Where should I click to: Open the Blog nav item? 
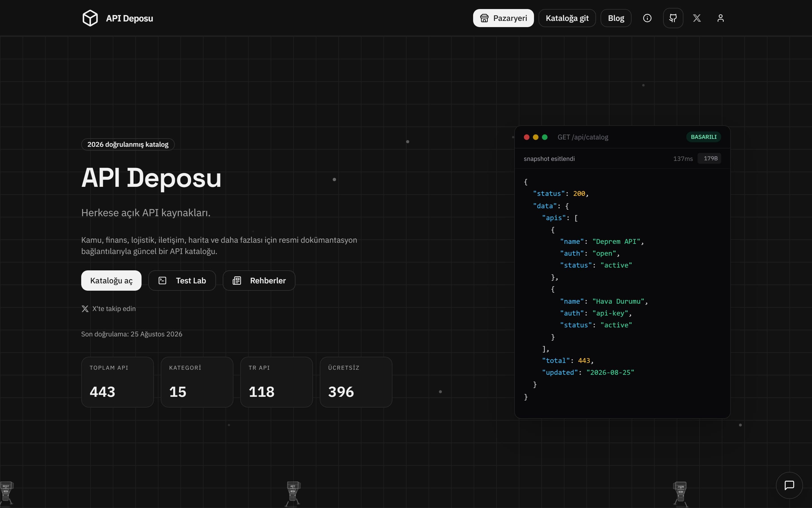pos(616,18)
